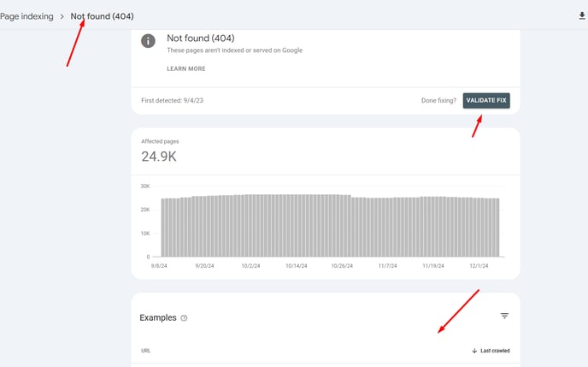Click the breadcrumb chevron after Page indexing
The width and height of the screenshot is (588, 367).
point(62,16)
